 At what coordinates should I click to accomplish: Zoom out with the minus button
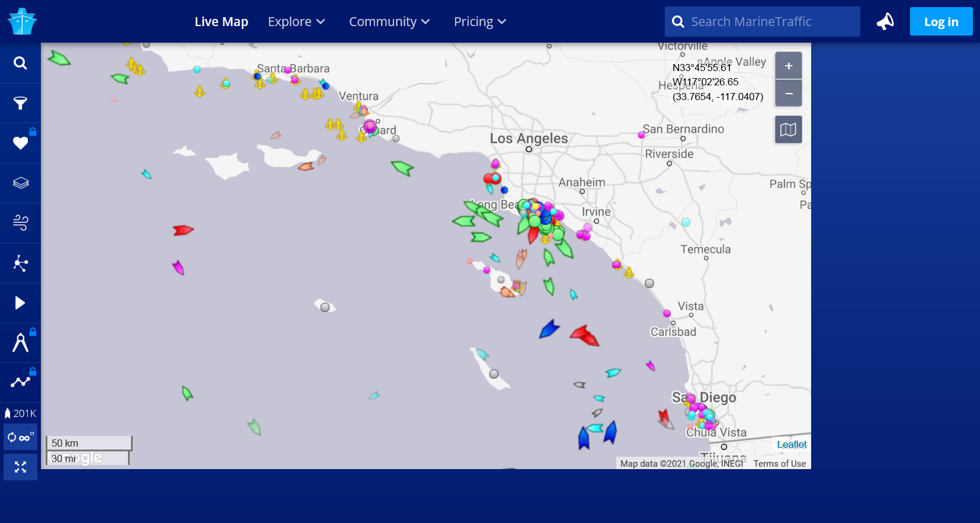[x=789, y=94]
